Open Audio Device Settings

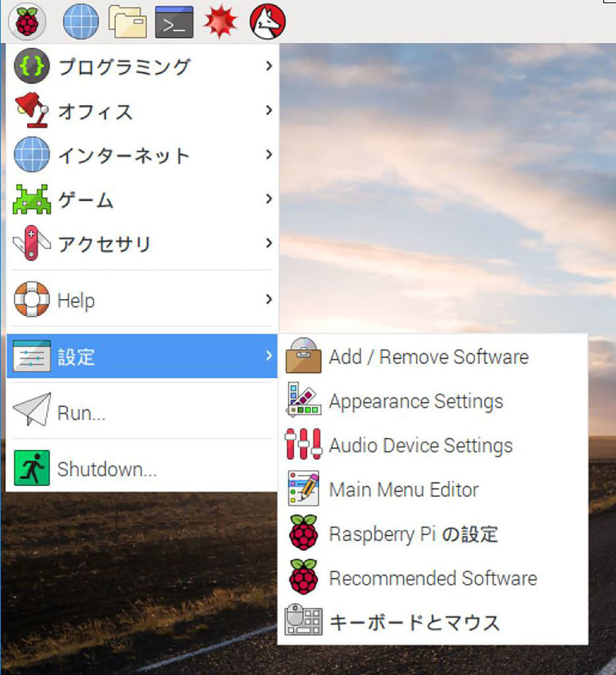point(421,446)
